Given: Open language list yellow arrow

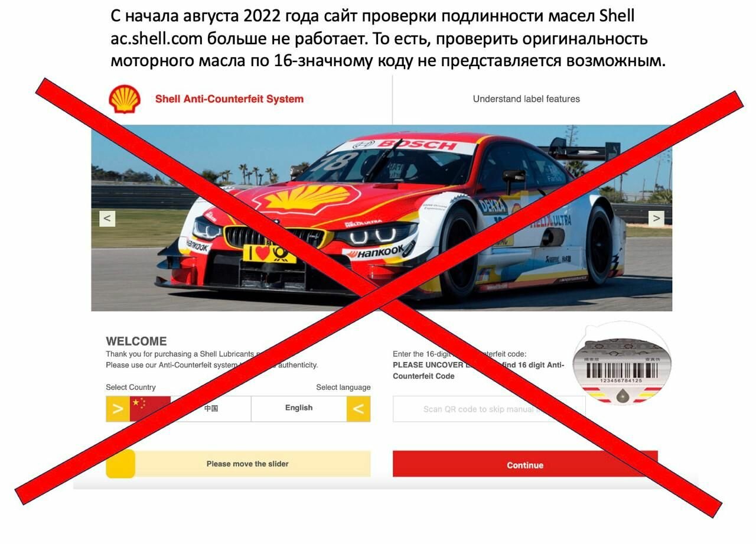Looking at the screenshot, I should [359, 409].
